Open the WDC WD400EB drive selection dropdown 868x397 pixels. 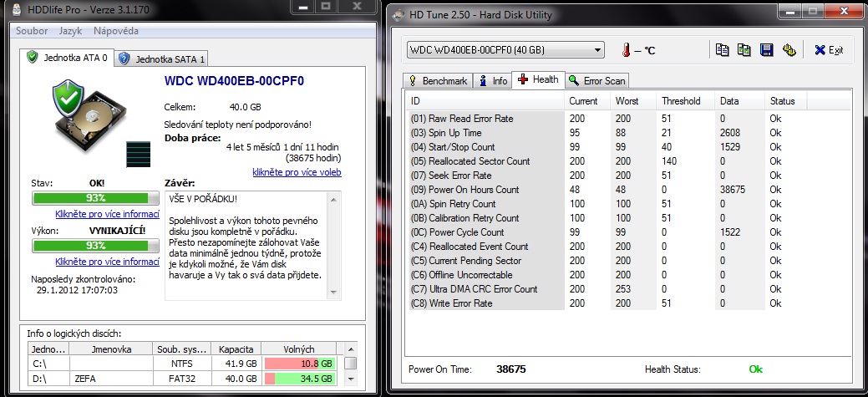coord(505,50)
